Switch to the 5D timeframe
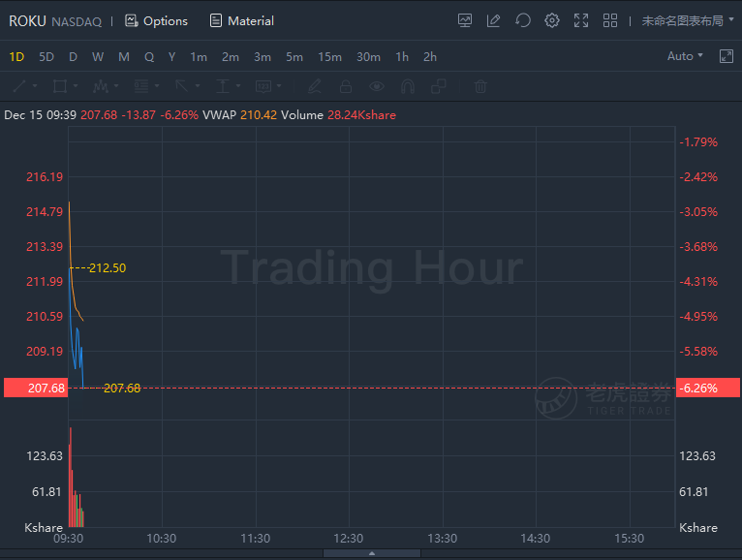 [46, 57]
